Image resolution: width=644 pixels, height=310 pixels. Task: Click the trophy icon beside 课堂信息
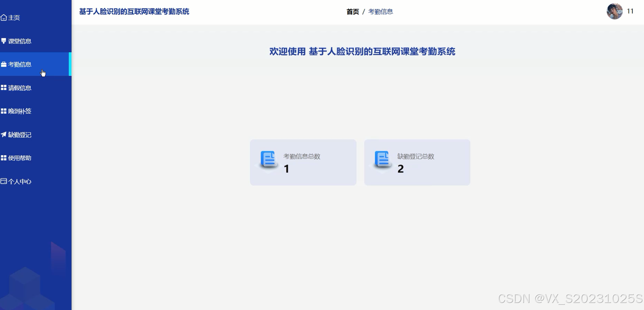tap(4, 41)
